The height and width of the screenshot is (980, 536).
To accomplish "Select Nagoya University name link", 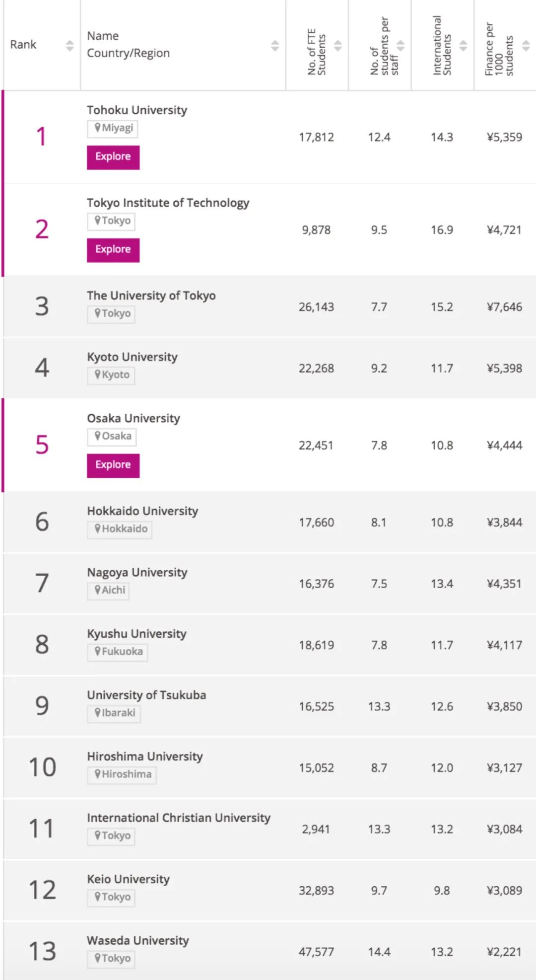I will (137, 573).
